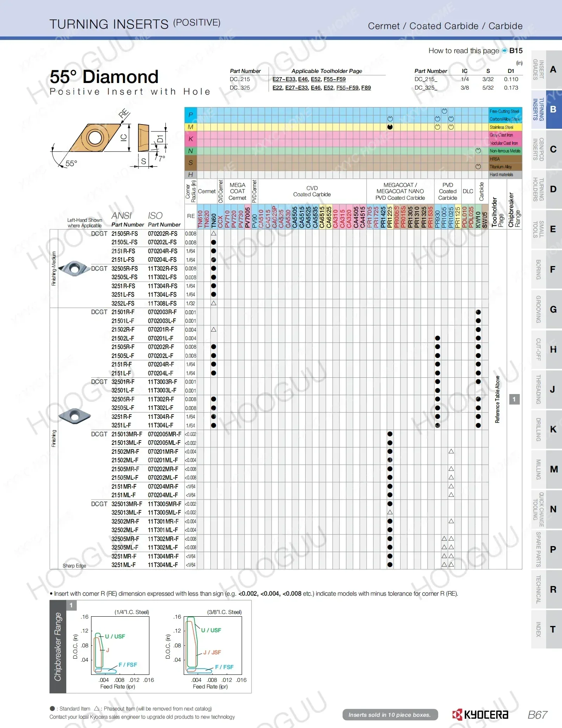Click chipbreaker range marker 1 in the table
562x728 pixels.
pos(514,399)
